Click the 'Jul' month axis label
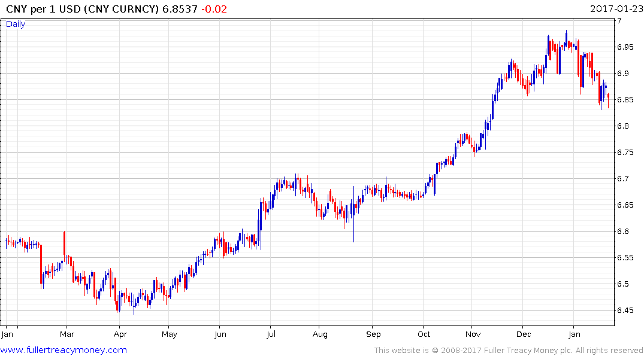The width and height of the screenshot is (644, 359). point(271,334)
